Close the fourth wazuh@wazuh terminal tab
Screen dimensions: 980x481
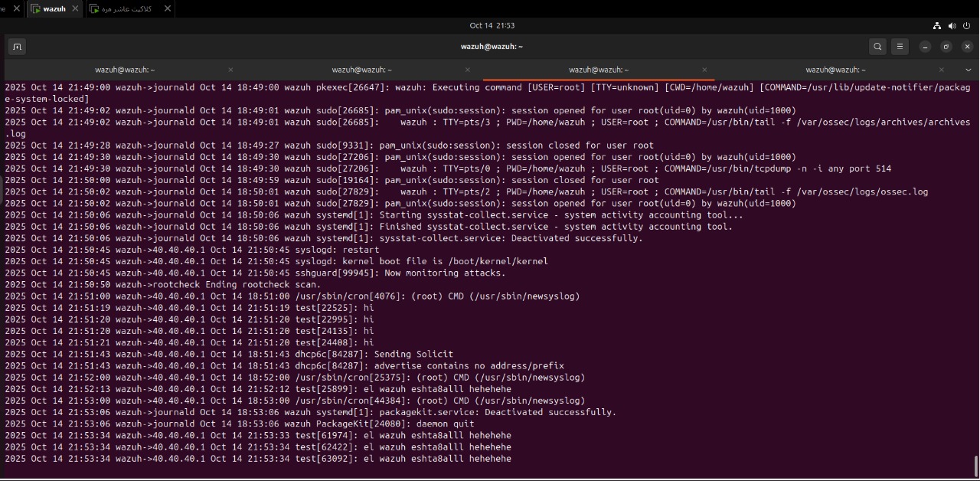point(941,70)
